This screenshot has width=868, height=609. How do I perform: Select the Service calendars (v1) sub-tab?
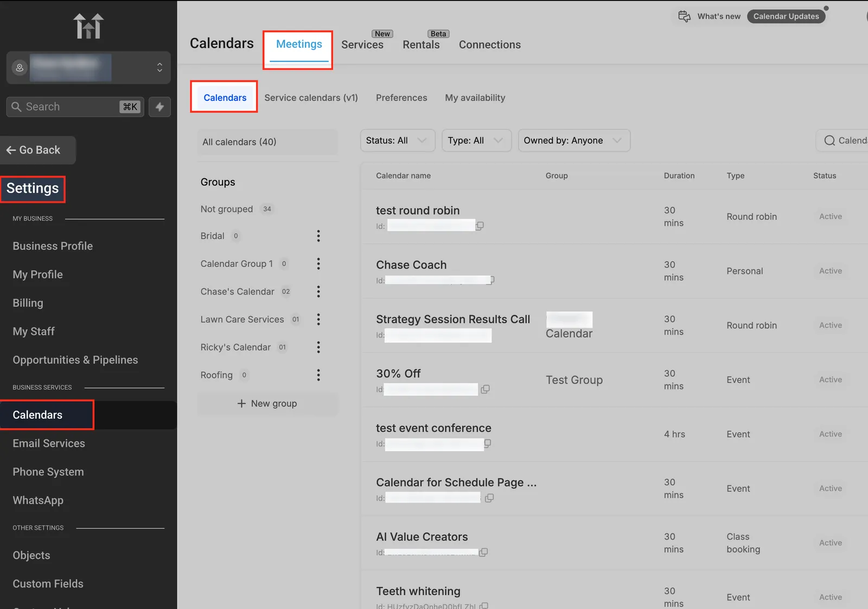click(311, 98)
